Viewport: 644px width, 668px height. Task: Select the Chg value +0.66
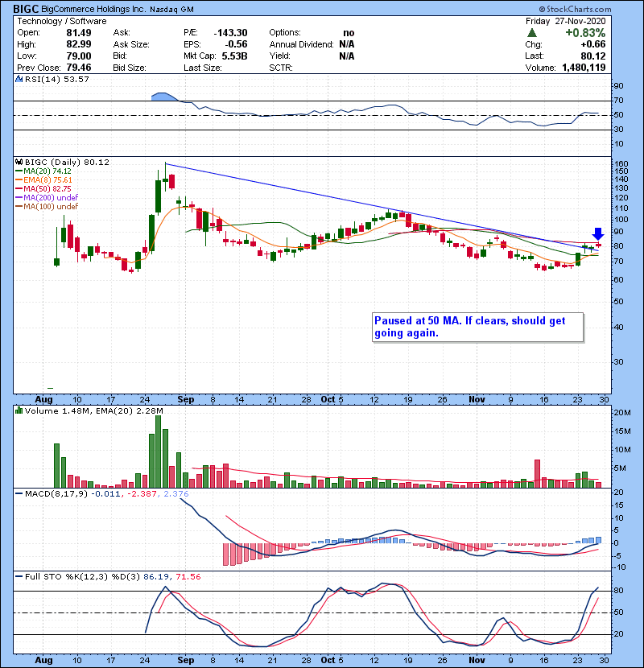click(592, 44)
